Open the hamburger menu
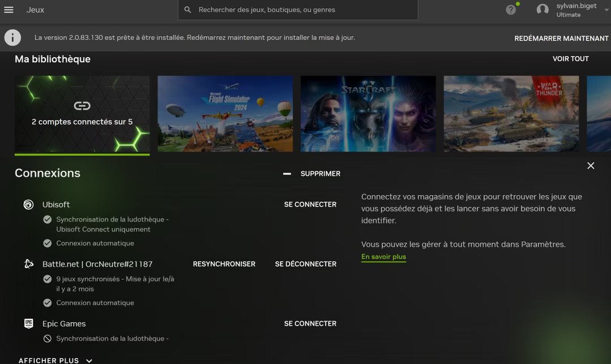The width and height of the screenshot is (611, 364). [8, 9]
